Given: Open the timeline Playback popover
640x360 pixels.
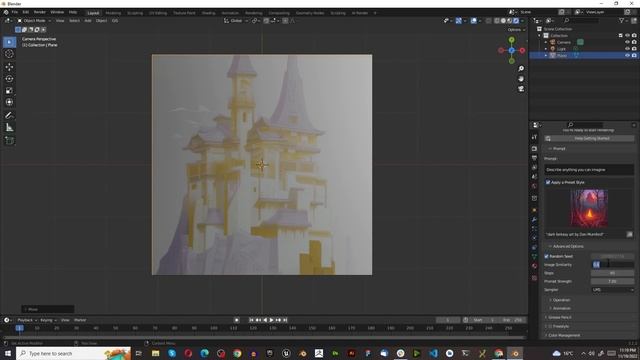Looking at the screenshot, I should click(27, 320).
